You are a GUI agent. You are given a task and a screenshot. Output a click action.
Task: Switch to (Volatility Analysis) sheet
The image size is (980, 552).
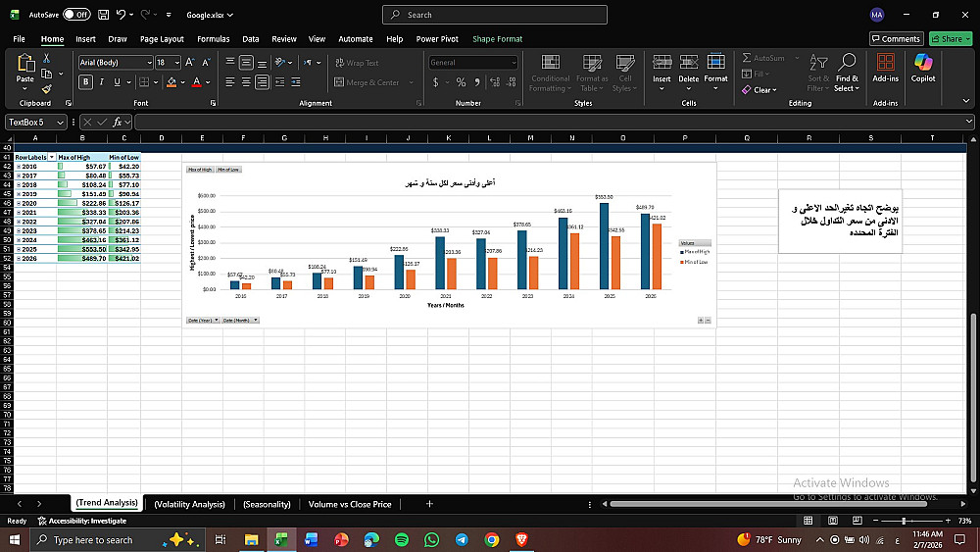pyautogui.click(x=189, y=504)
